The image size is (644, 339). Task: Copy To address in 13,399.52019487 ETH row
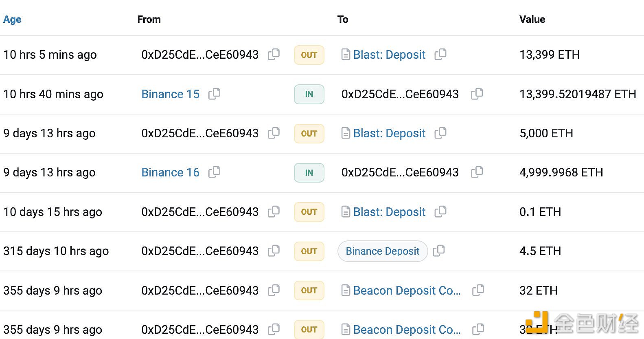477,94
